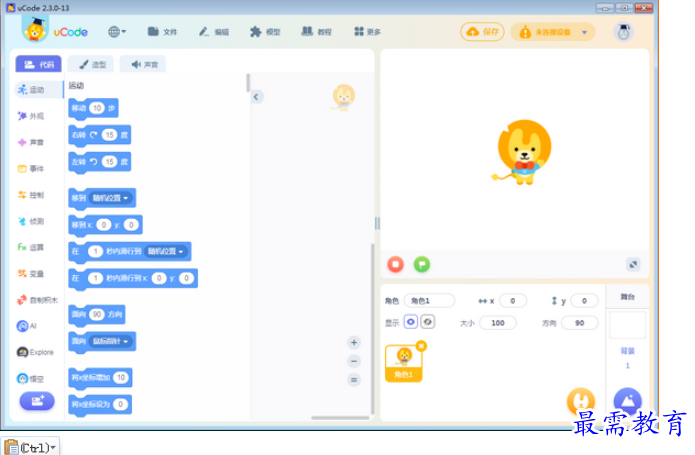
Task: Select the 自制积木 my blocks category
Action: [x=37, y=300]
